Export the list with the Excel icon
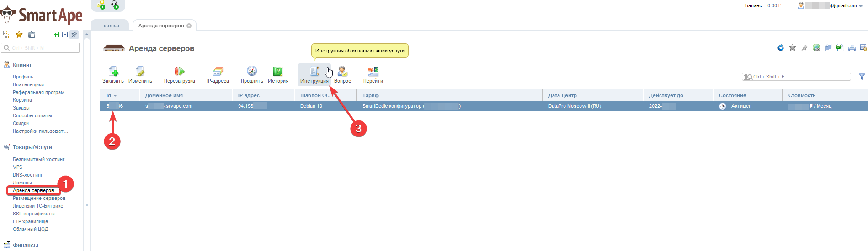 (x=840, y=48)
